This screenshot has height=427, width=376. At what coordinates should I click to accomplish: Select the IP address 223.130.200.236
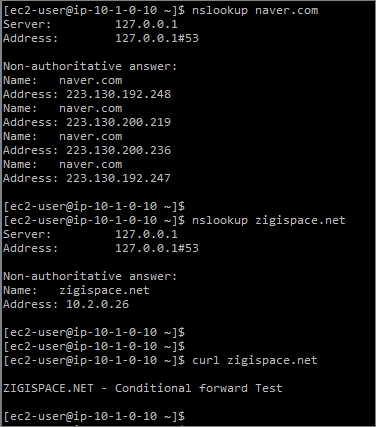coord(118,150)
